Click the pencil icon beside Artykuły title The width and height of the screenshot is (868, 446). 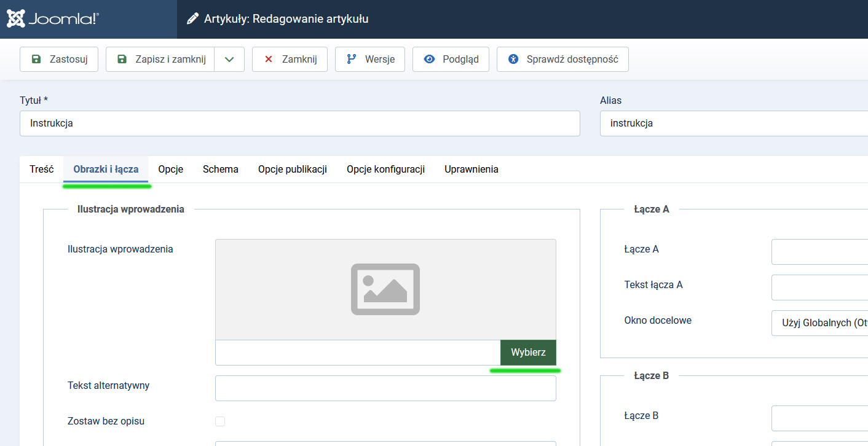pos(193,19)
